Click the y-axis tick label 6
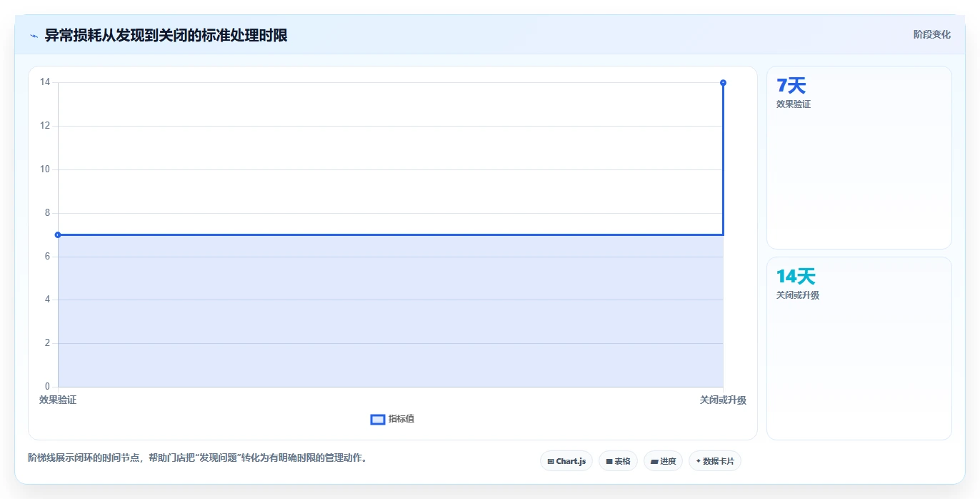The height and width of the screenshot is (499, 980). (x=47, y=257)
